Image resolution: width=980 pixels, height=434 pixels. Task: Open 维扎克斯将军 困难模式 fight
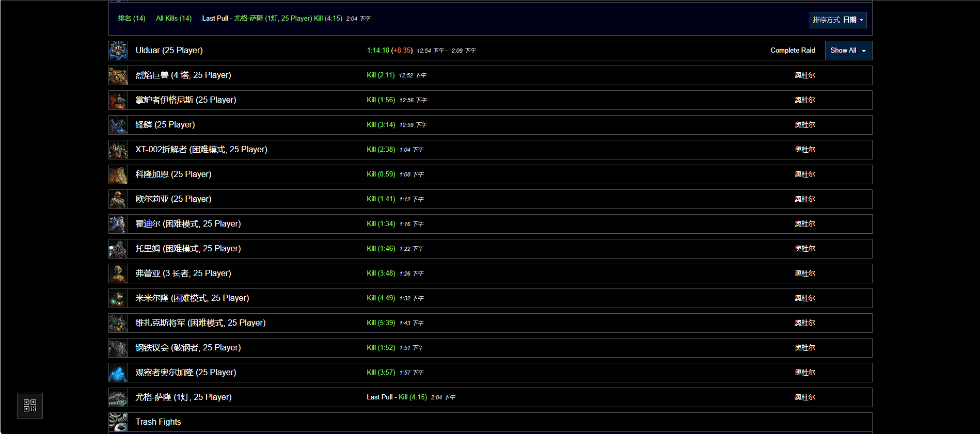tap(200, 323)
